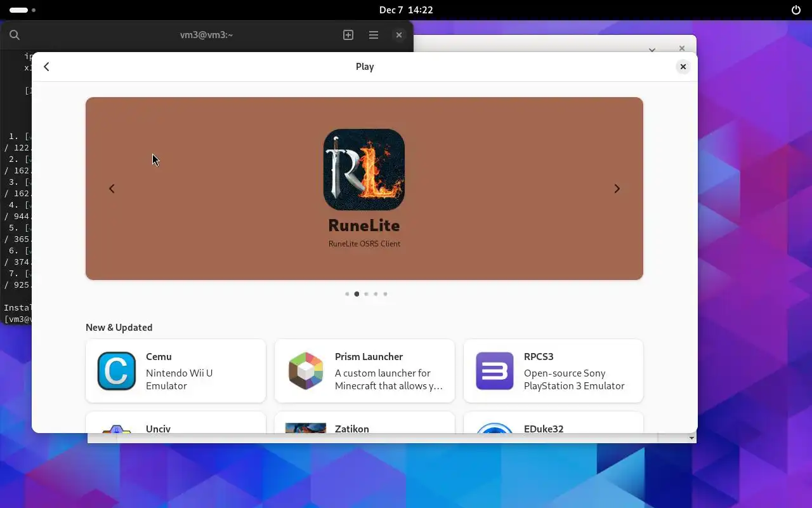Click the search icon in terminal window

click(15, 35)
